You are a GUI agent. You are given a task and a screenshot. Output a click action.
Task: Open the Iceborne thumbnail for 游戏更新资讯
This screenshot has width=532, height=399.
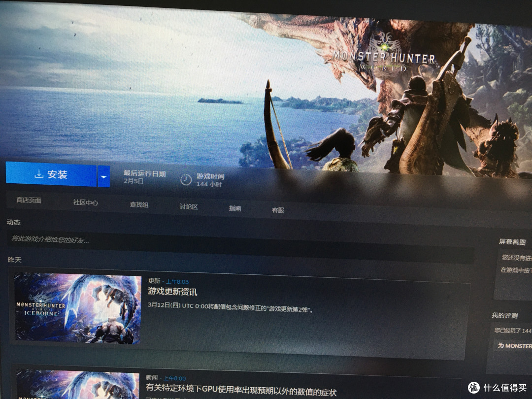78,308
